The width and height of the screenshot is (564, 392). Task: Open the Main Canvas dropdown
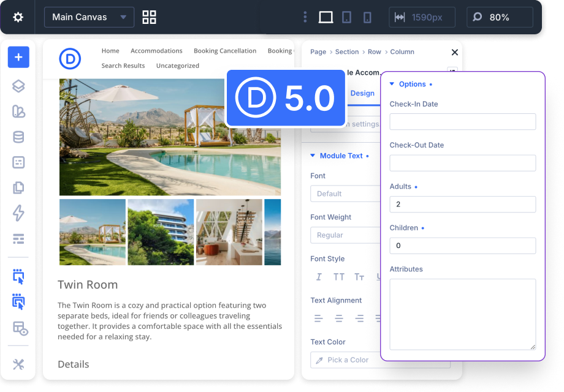pos(89,17)
